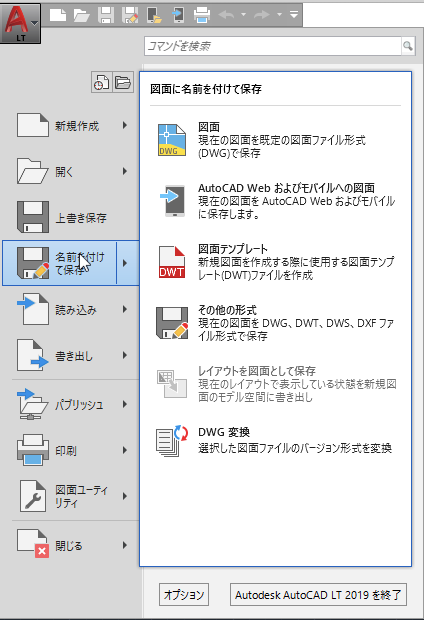The image size is (435, 630).
Task: Click the Undo arrow in toolbar
Action: [227, 15]
